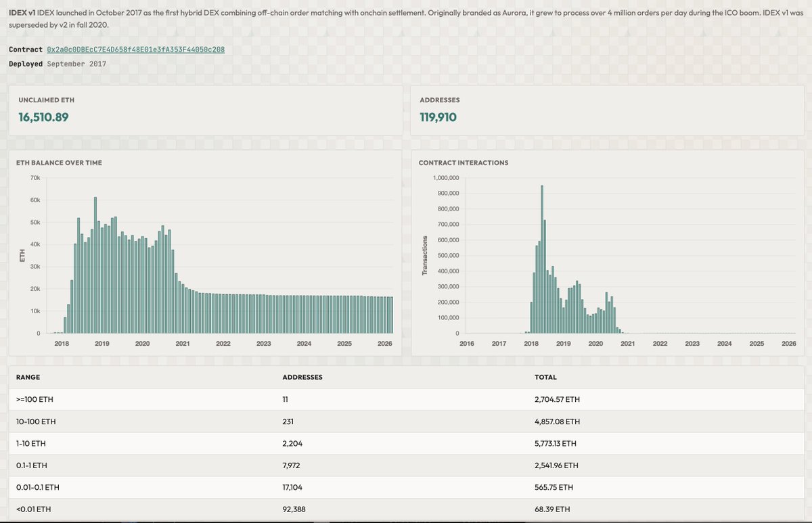The width and height of the screenshot is (812, 523).
Task: Click the 'IDEX v1' bold heading text
Action: click(22, 13)
